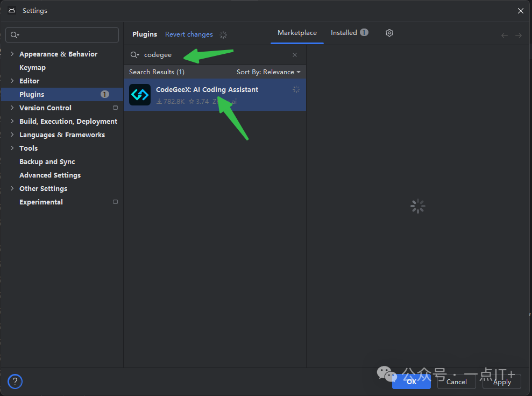
Task: Expand the Version Control section
Action: tap(12, 108)
